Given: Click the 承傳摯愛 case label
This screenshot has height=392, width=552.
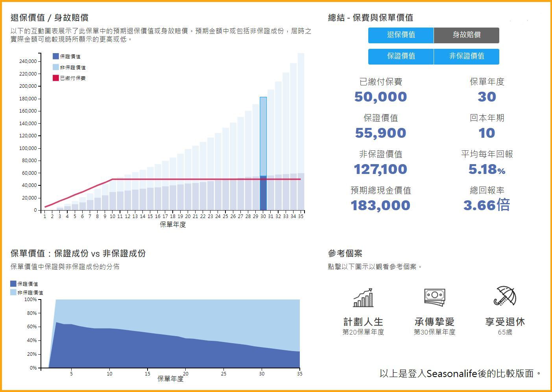Looking at the screenshot, I should [x=434, y=322].
